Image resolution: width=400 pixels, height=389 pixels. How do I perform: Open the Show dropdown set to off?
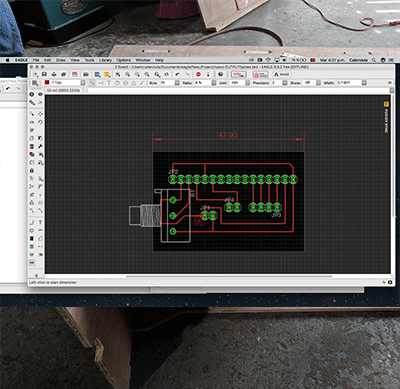(x=318, y=83)
